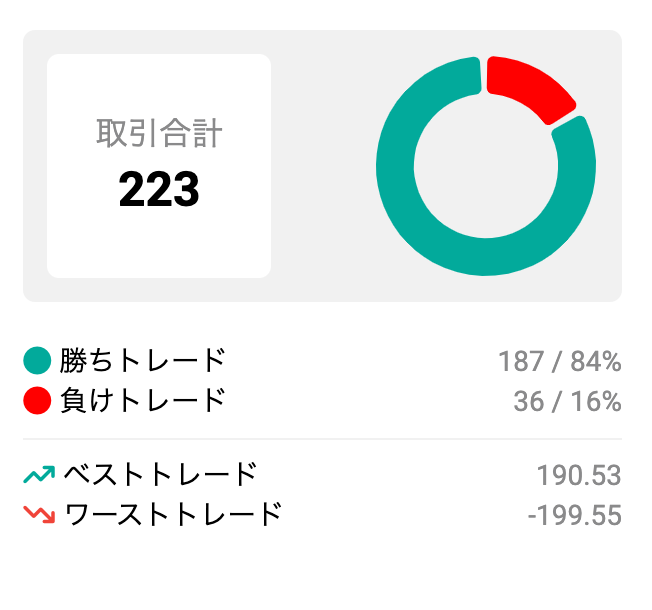Image resolution: width=652 pixels, height=610 pixels.
Task: Click the 223 total trades number
Action: (x=159, y=189)
